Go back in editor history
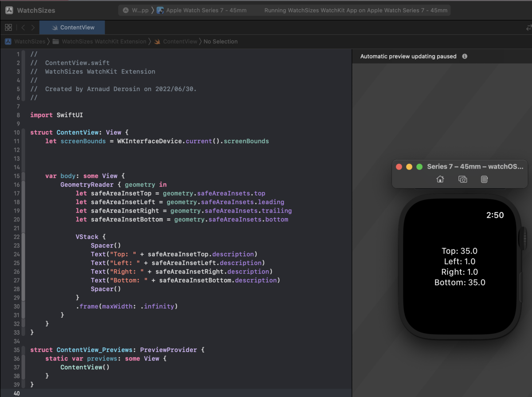Image resolution: width=532 pixels, height=397 pixels. pyautogui.click(x=23, y=28)
